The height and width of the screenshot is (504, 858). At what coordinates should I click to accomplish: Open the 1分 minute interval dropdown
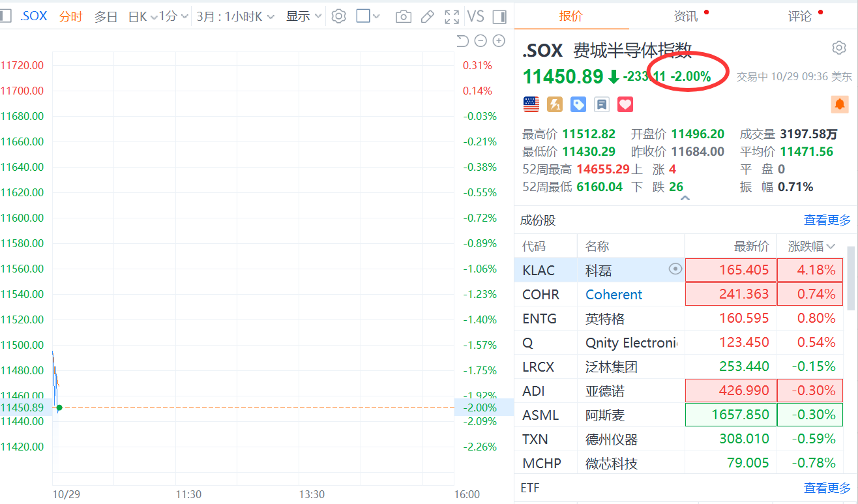coord(174,16)
